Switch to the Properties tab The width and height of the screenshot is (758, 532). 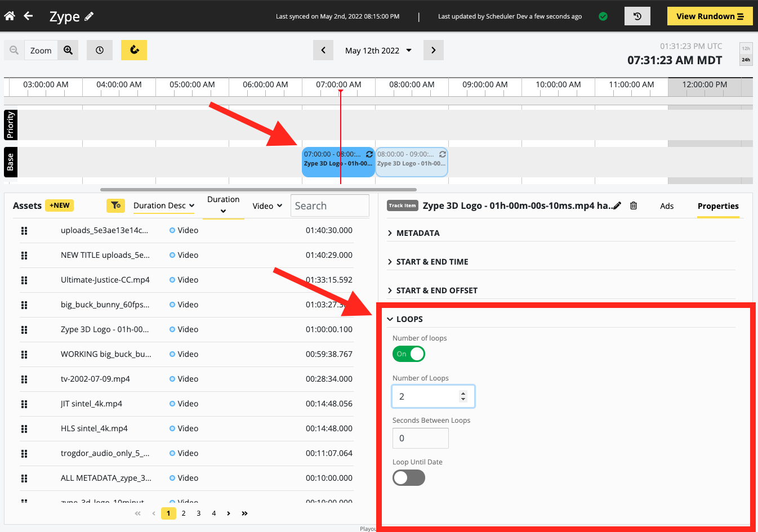pyautogui.click(x=718, y=206)
